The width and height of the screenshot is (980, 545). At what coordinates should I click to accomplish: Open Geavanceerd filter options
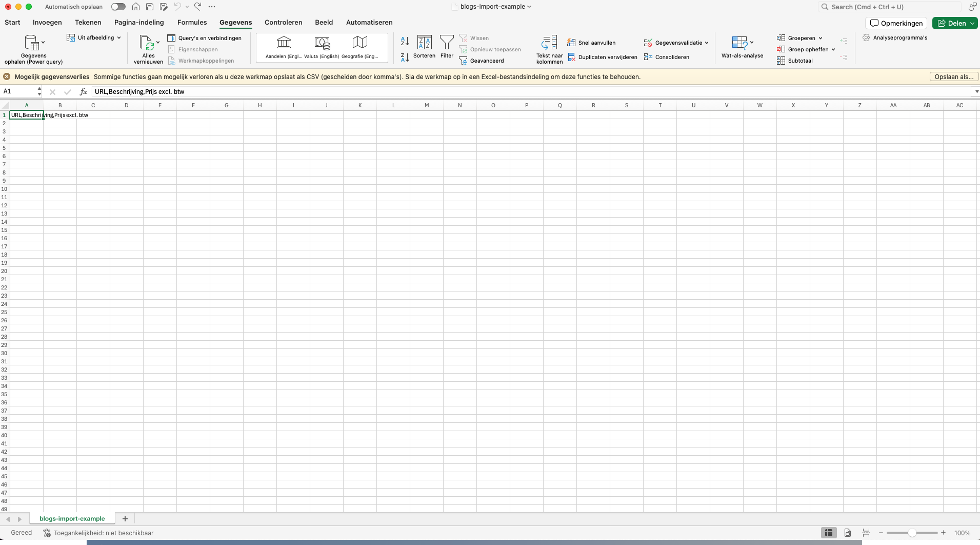tap(482, 61)
